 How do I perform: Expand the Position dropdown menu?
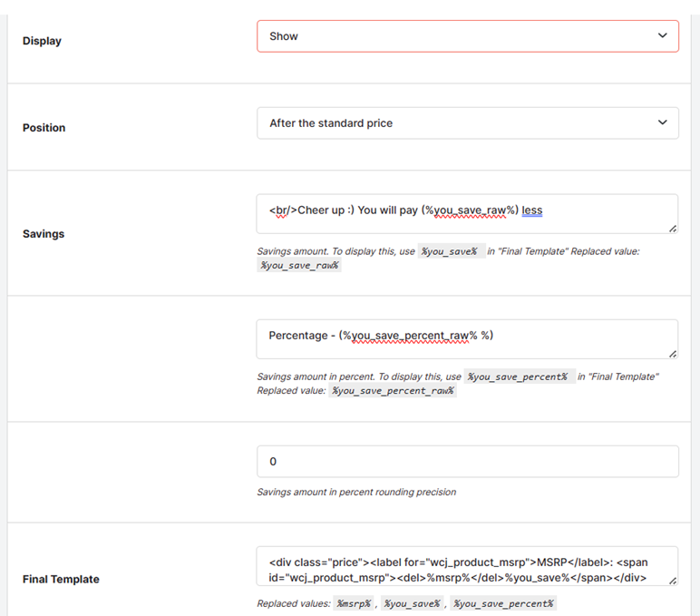click(x=467, y=122)
